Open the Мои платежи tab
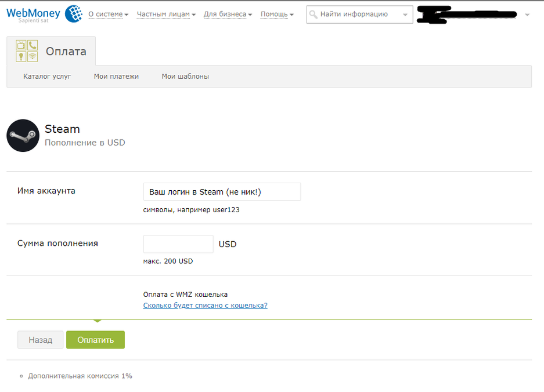Screen dimensions: 544x392 [116, 76]
